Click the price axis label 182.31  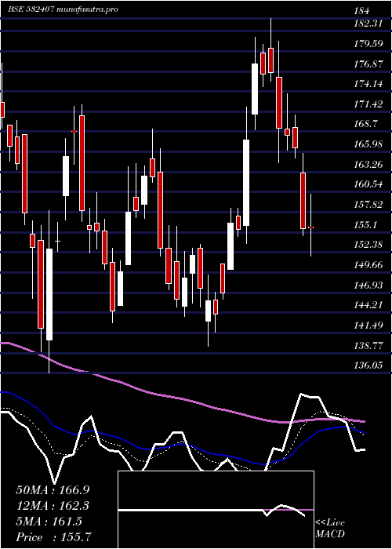pyautogui.click(x=368, y=24)
